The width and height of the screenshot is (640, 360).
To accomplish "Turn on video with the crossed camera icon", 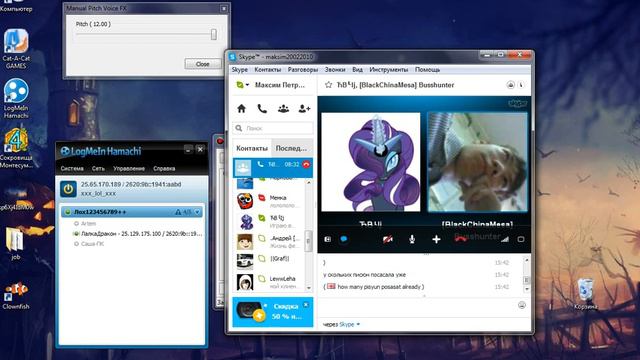I will (388, 239).
